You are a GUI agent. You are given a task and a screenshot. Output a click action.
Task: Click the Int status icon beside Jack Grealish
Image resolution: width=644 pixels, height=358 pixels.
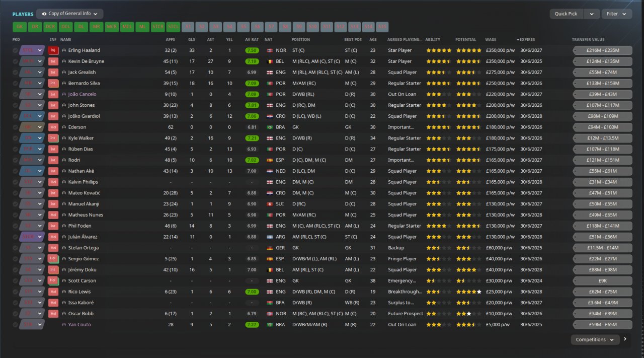[53, 73]
